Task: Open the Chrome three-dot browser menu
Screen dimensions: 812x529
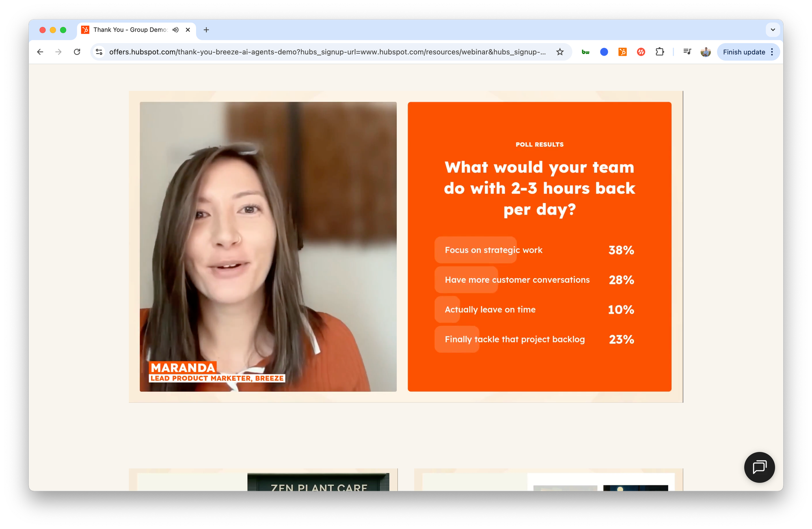Action: click(772, 52)
